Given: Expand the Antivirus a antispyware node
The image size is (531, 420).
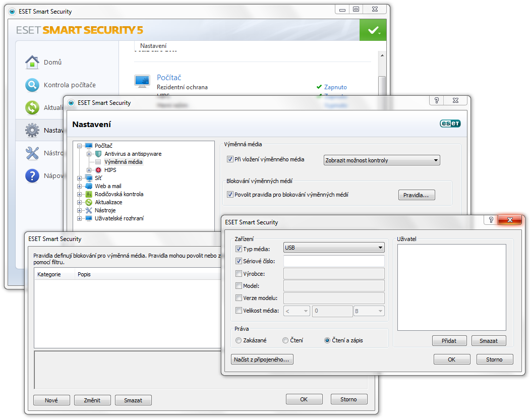Looking at the screenshot, I should pyautogui.click(x=89, y=154).
